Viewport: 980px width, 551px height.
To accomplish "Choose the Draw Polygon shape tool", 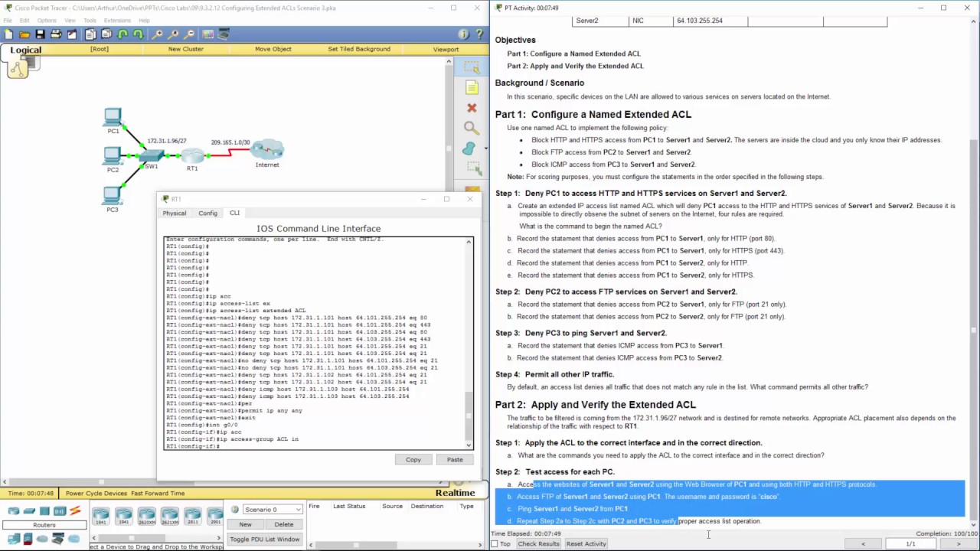I will 469,148.
